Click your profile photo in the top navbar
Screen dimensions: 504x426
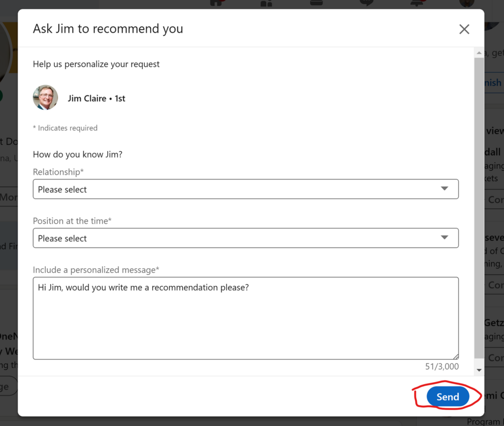pos(466,4)
